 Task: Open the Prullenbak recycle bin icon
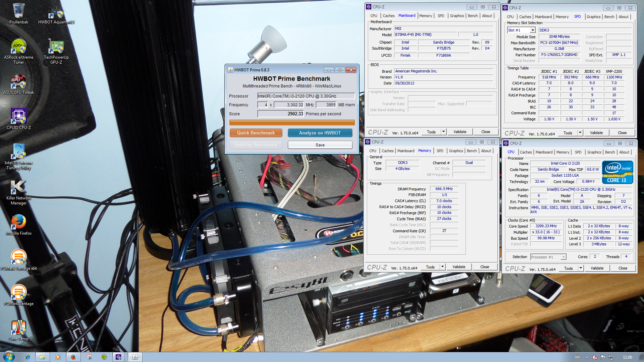tap(19, 13)
